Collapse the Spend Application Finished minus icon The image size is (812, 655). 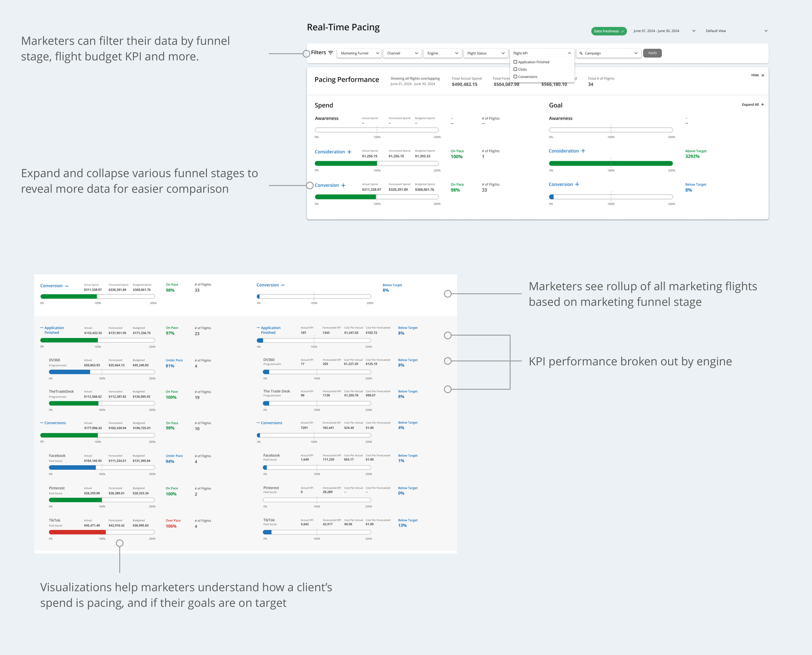pyautogui.click(x=42, y=328)
